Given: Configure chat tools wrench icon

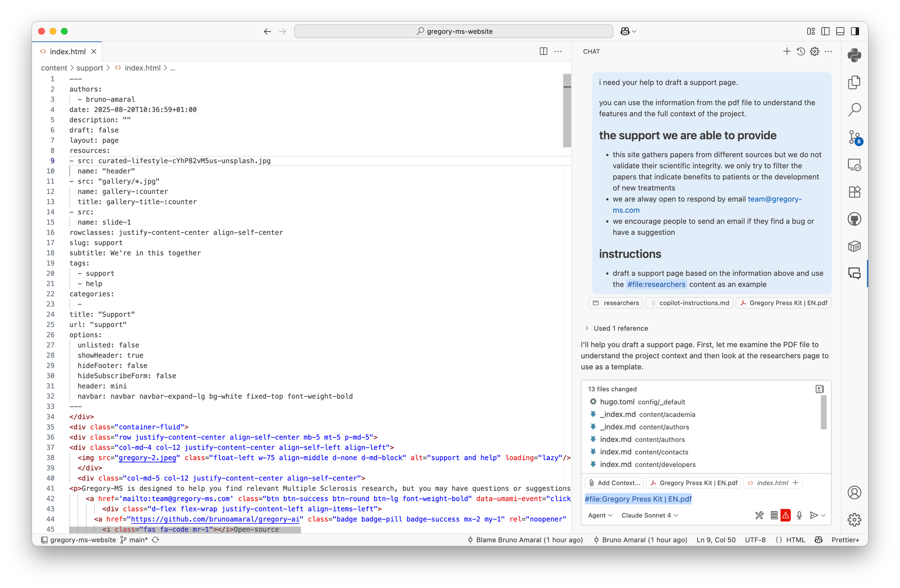Looking at the screenshot, I should (x=759, y=516).
